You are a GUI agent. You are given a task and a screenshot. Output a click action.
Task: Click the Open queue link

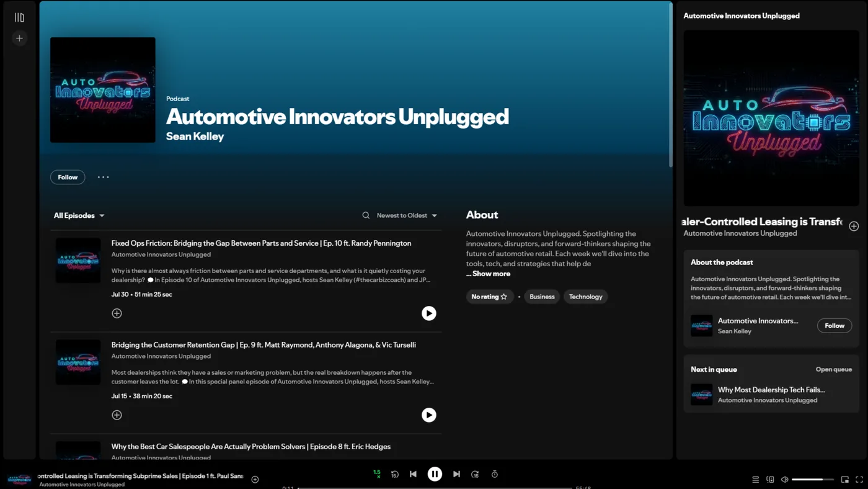pos(833,369)
